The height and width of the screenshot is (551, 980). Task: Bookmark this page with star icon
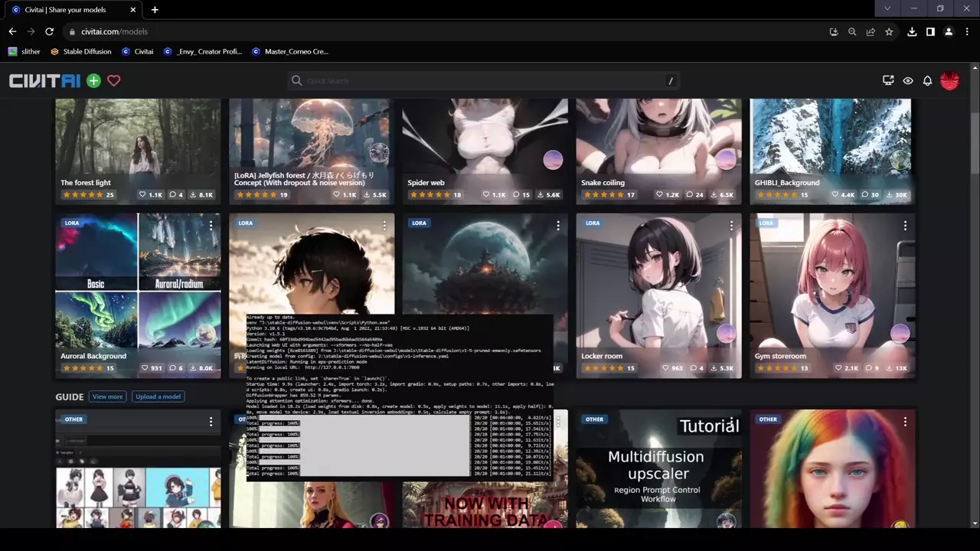[889, 31]
